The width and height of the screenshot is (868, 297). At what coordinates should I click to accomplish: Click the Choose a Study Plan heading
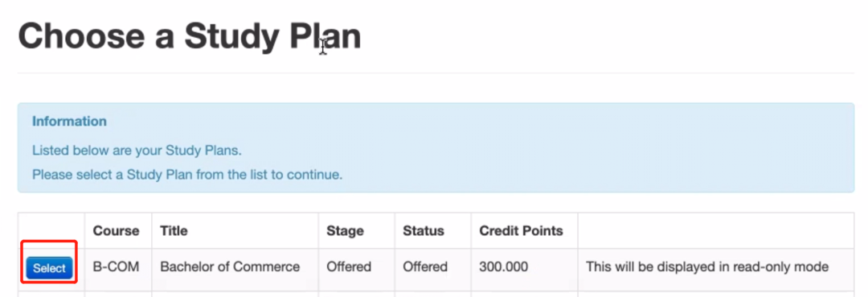point(190,36)
